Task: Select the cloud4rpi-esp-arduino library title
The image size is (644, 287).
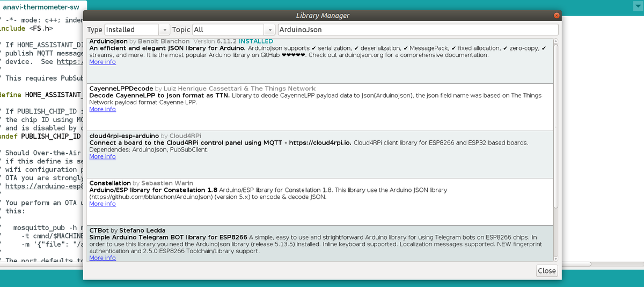Action: pyautogui.click(x=124, y=136)
